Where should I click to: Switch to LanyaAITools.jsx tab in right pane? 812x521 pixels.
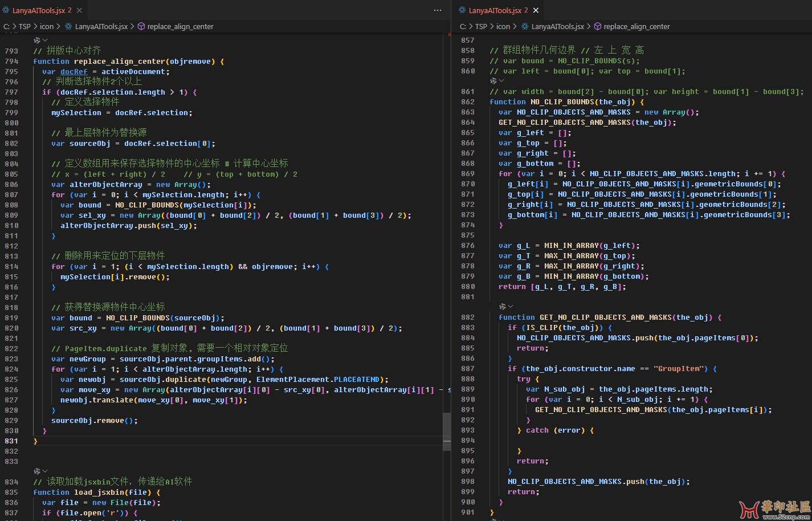pos(495,10)
